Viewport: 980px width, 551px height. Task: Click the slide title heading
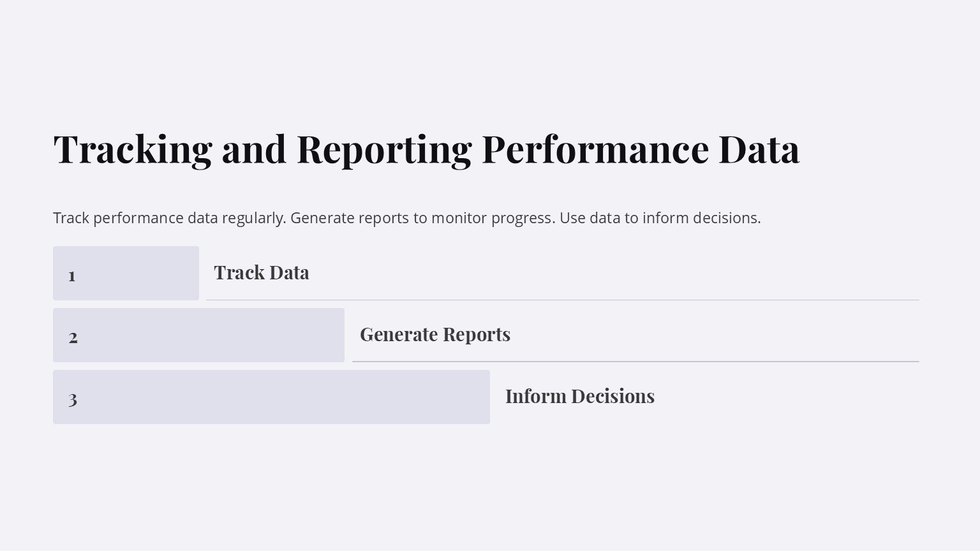pyautogui.click(x=426, y=149)
